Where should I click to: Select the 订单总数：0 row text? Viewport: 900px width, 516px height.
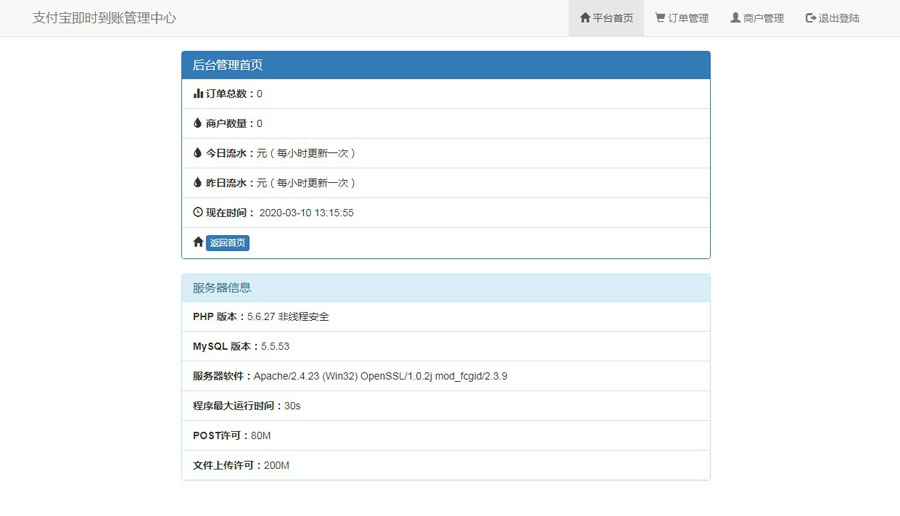(234, 94)
